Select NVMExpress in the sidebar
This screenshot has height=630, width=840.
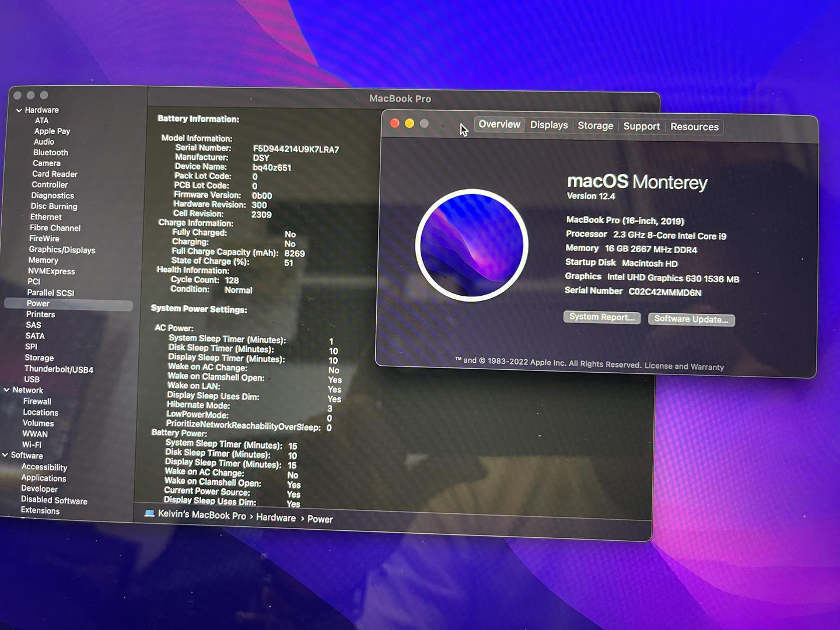click(x=51, y=271)
